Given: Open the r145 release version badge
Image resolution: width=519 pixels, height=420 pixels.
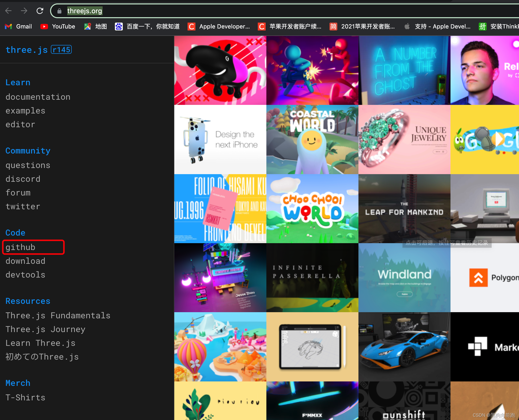Looking at the screenshot, I should (x=61, y=50).
